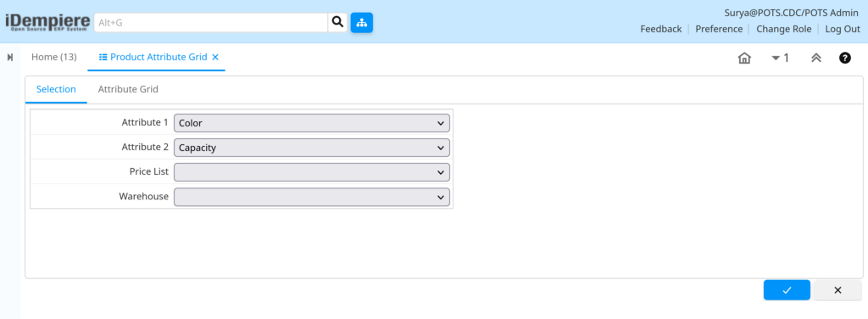
Task: Confirm with the blue checkmark button
Action: pyautogui.click(x=787, y=290)
